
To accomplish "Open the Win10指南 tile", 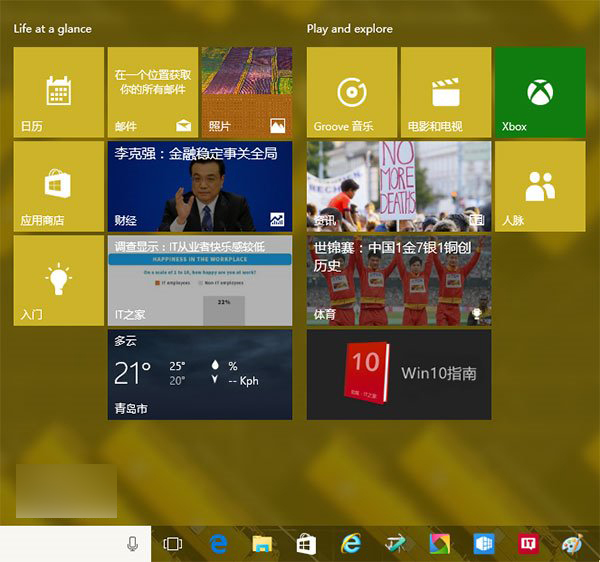I will 398,375.
